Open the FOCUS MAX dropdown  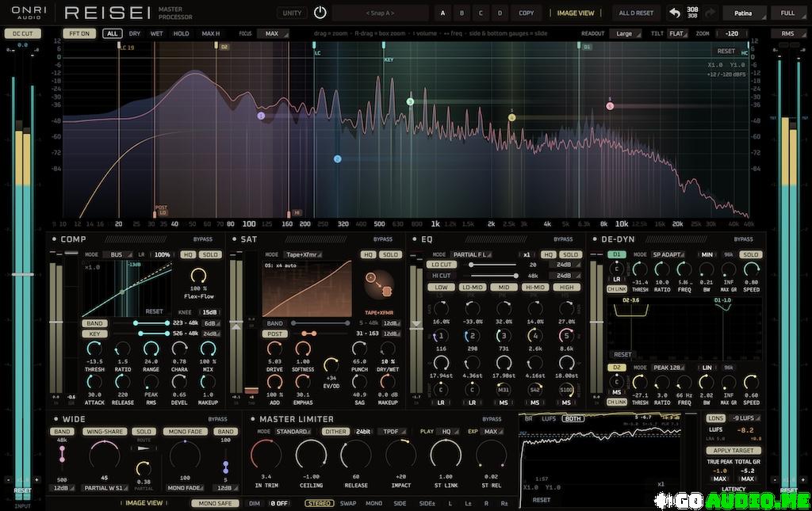pyautogui.click(x=273, y=33)
